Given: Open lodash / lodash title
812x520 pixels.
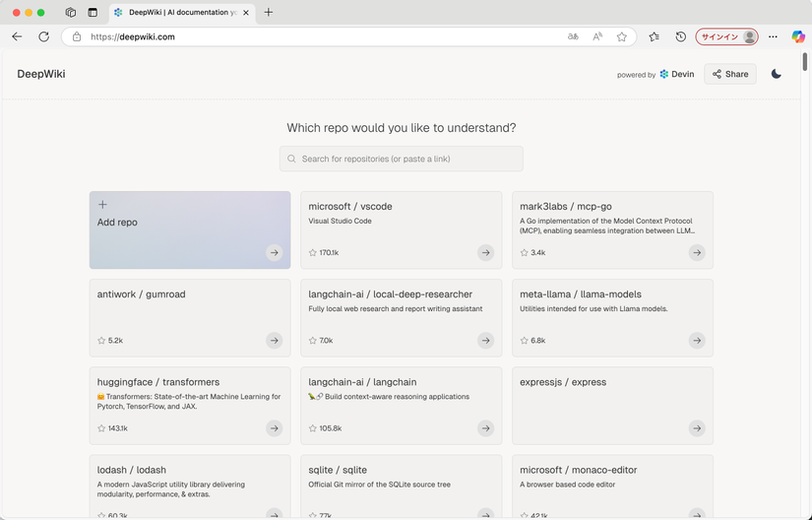Looking at the screenshot, I should tap(132, 471).
